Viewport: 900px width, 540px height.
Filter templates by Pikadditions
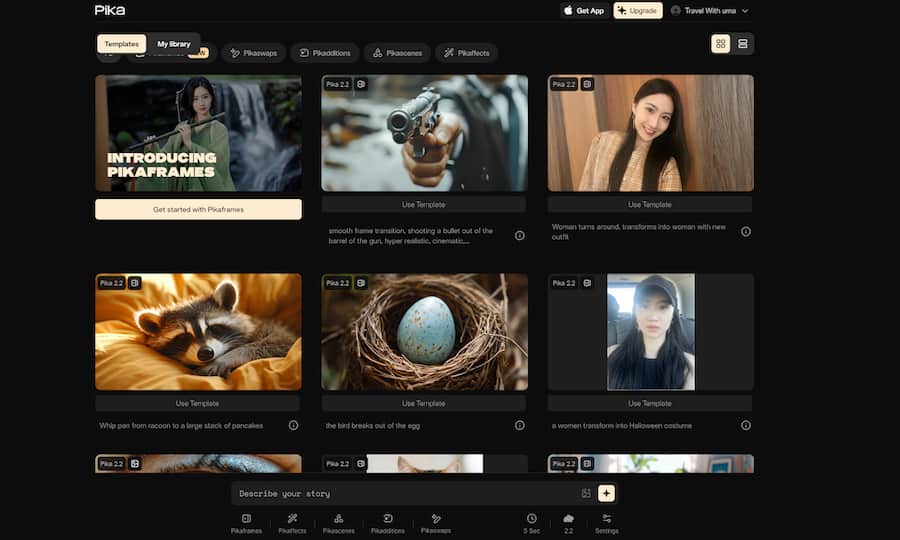pyautogui.click(x=325, y=53)
